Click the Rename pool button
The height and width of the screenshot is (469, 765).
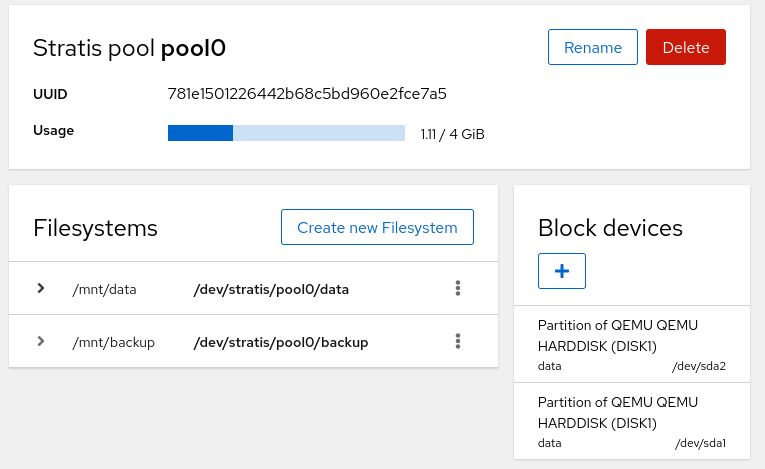pos(593,47)
